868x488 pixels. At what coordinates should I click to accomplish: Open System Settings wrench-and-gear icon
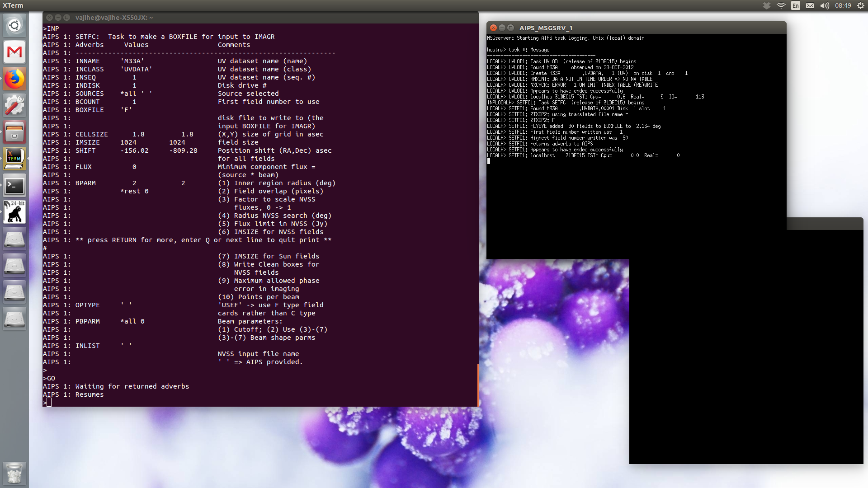click(14, 105)
